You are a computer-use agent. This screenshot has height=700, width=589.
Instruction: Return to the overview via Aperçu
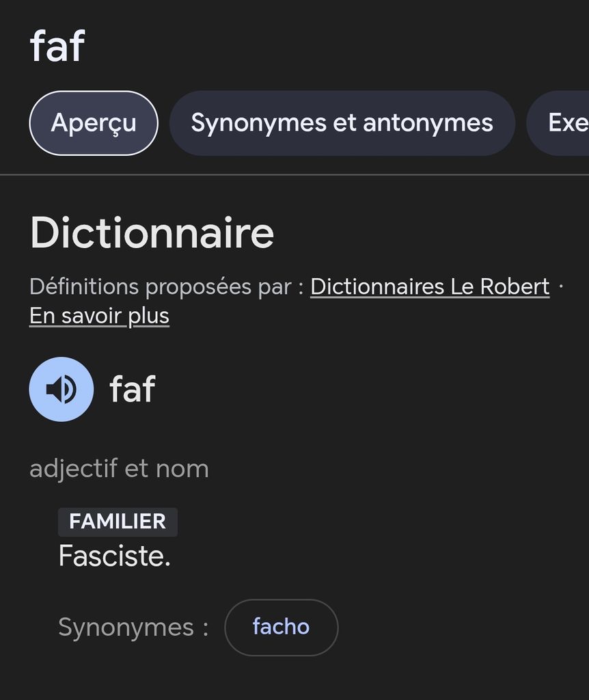(94, 123)
